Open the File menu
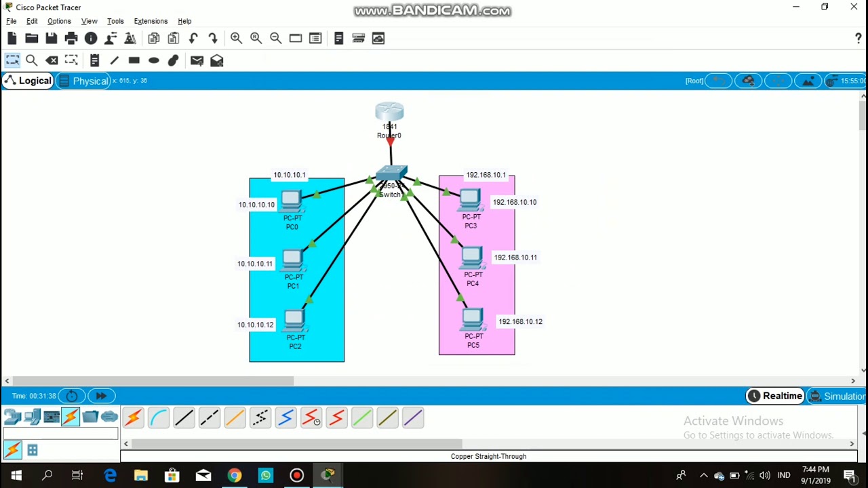Viewport: 868px width, 488px height. pos(12,21)
